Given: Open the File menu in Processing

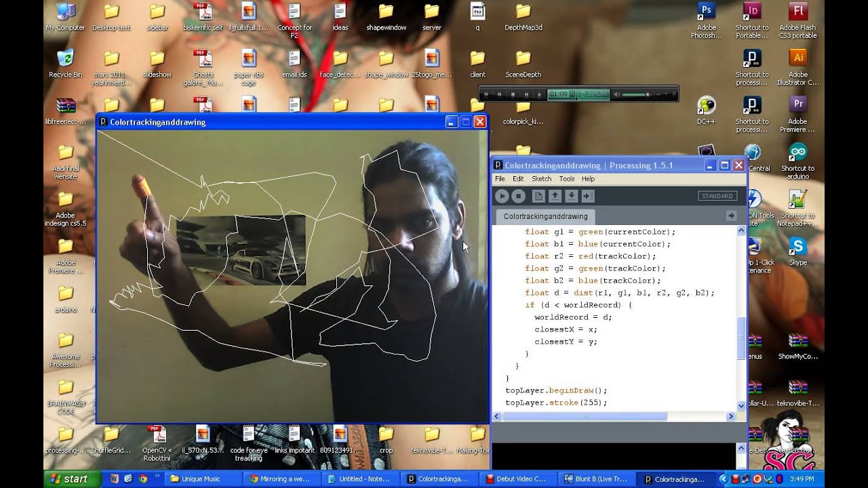Looking at the screenshot, I should coord(500,179).
